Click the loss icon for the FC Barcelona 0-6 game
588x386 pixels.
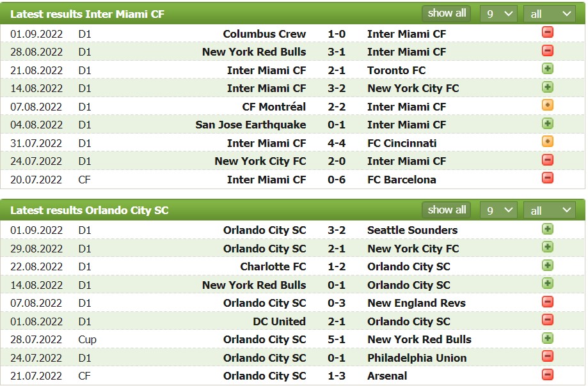[x=547, y=180]
